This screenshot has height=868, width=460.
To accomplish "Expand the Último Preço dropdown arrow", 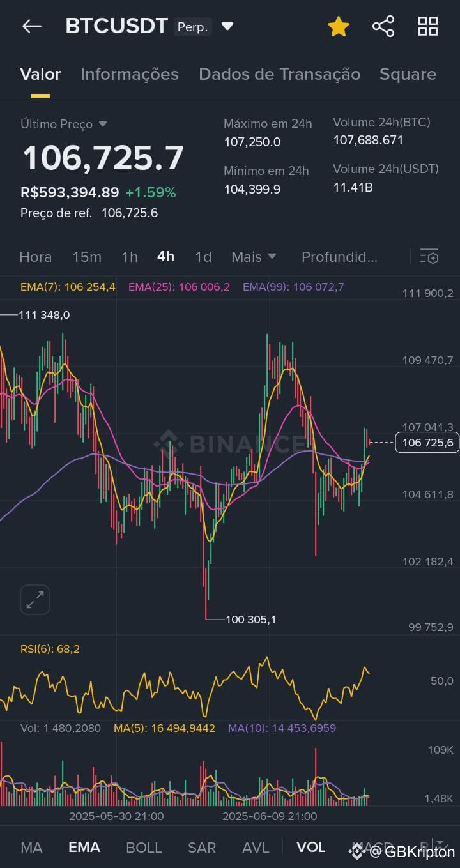I will 103,125.
